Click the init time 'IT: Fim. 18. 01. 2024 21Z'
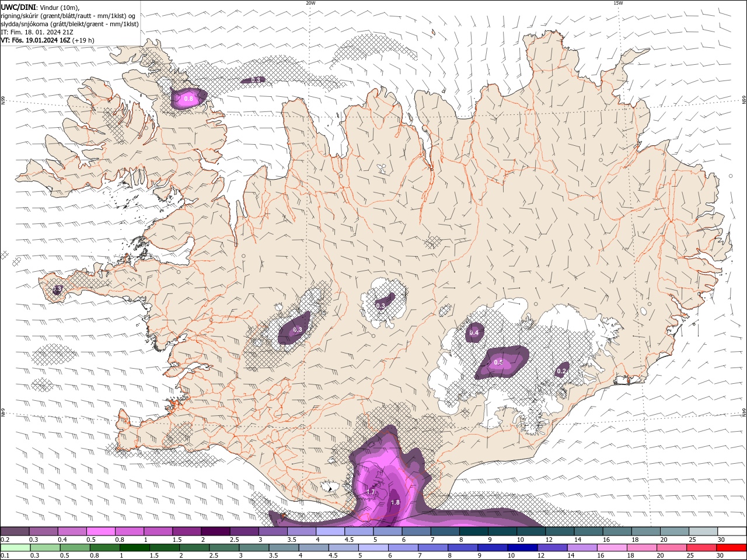 [x=37, y=32]
